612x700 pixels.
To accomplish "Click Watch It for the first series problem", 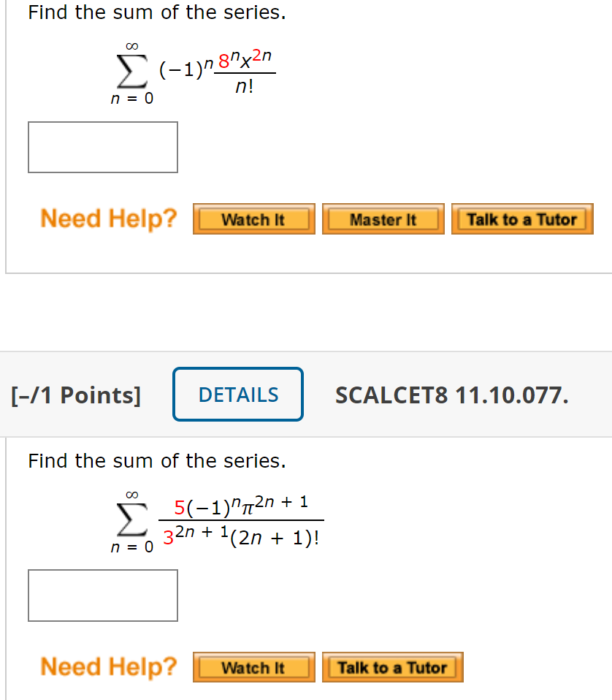I will 253,218.
